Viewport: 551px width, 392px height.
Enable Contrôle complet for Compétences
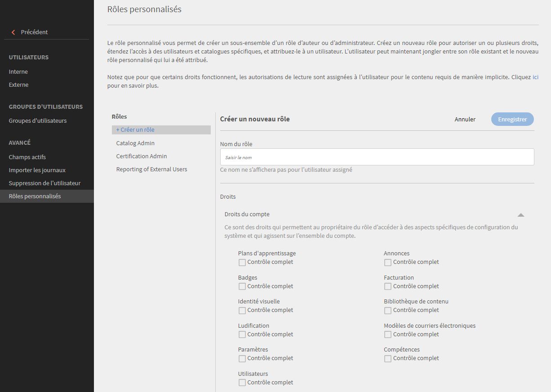pyautogui.click(x=388, y=358)
